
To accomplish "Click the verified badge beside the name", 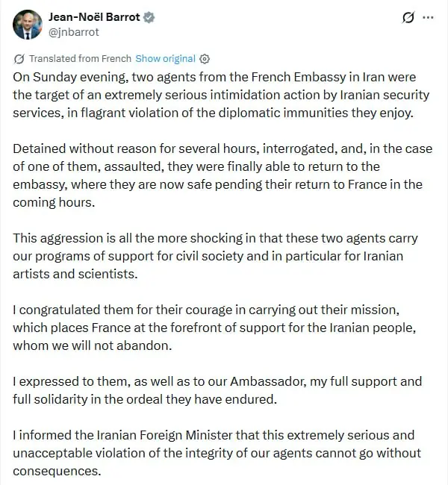I will (x=149, y=17).
